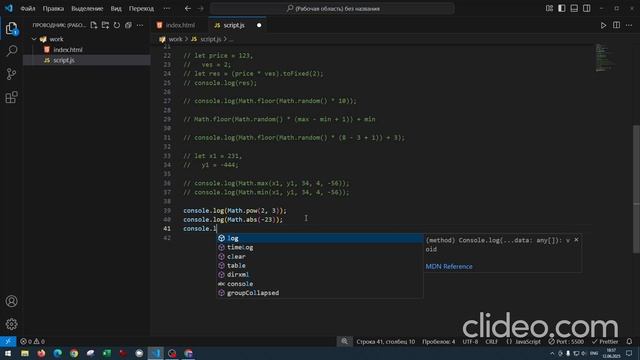Go forward with navigation arrow
This screenshot has width=640, height=360.
tap(200, 8)
